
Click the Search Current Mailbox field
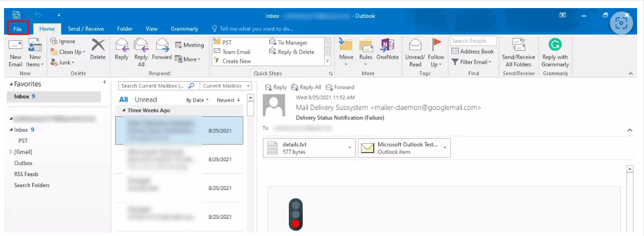pyautogui.click(x=158, y=86)
